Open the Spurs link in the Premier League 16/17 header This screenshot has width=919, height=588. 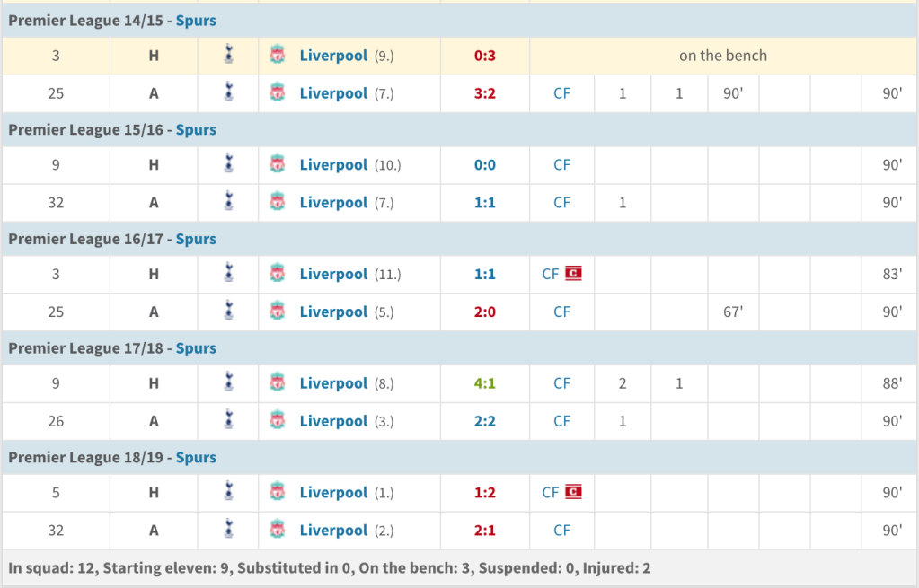[x=196, y=239]
